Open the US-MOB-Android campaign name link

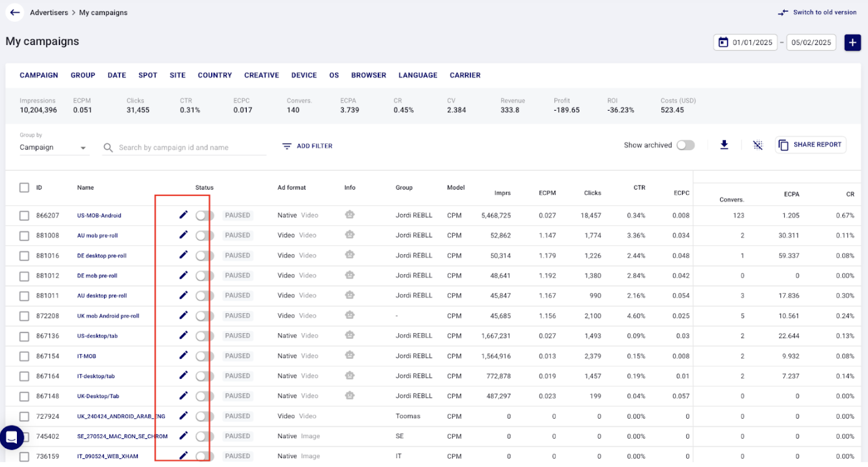tap(99, 215)
